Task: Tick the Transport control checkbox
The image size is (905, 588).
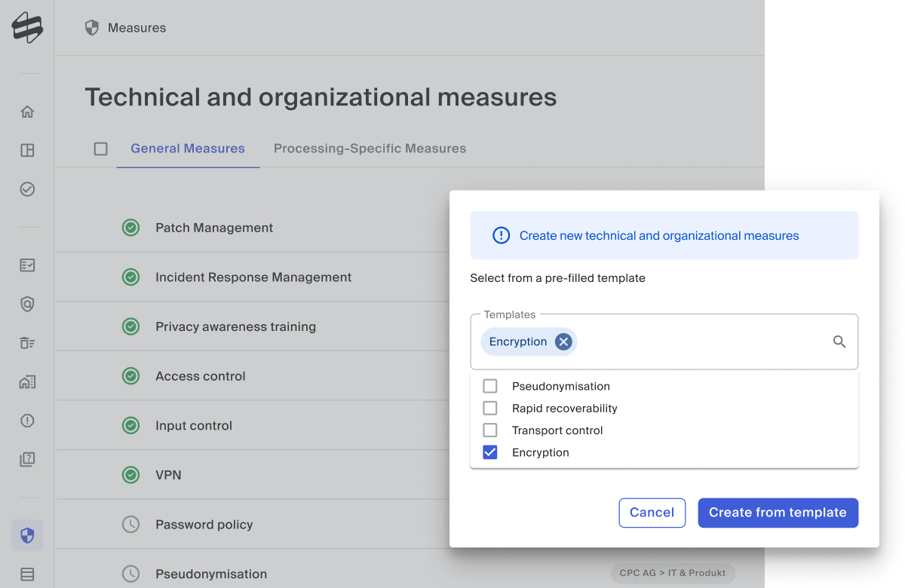Action: point(490,430)
